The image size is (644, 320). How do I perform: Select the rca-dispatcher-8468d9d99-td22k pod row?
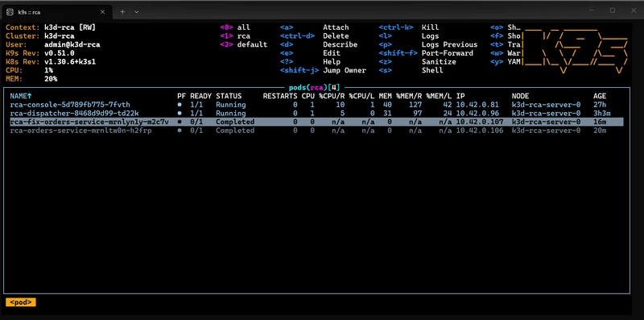pos(316,114)
